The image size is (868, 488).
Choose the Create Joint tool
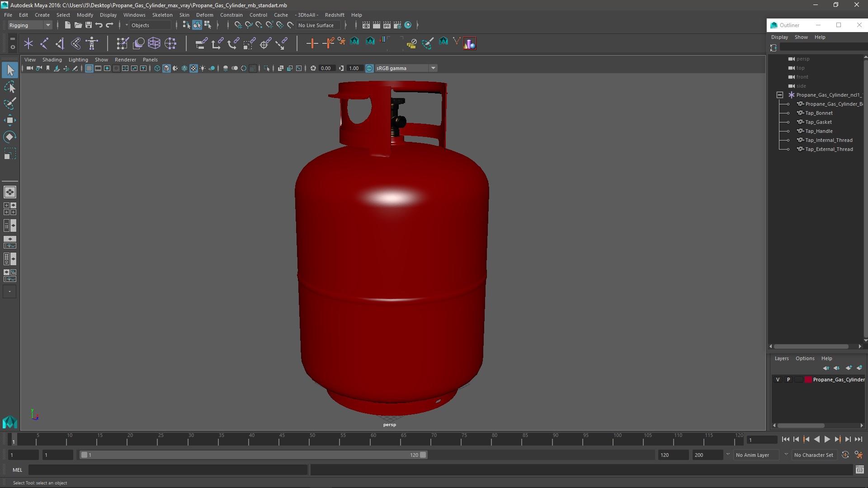pos(44,43)
